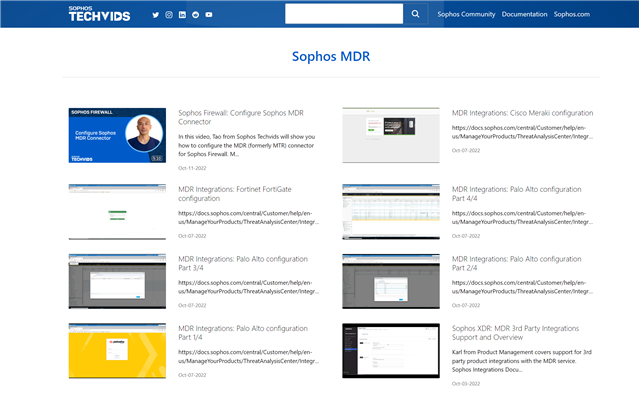The height and width of the screenshot is (400, 639).
Task: Open the YouTube social icon
Action: point(209,15)
